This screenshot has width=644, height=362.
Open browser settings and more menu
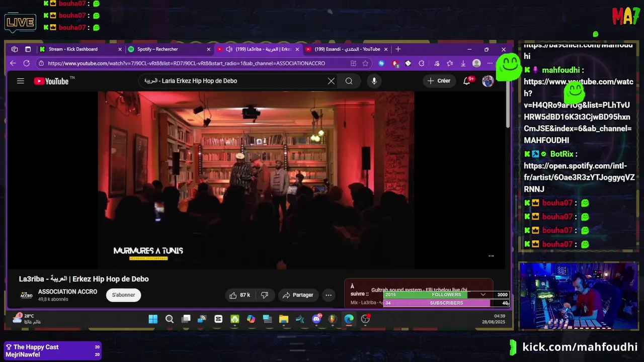pos(490,63)
